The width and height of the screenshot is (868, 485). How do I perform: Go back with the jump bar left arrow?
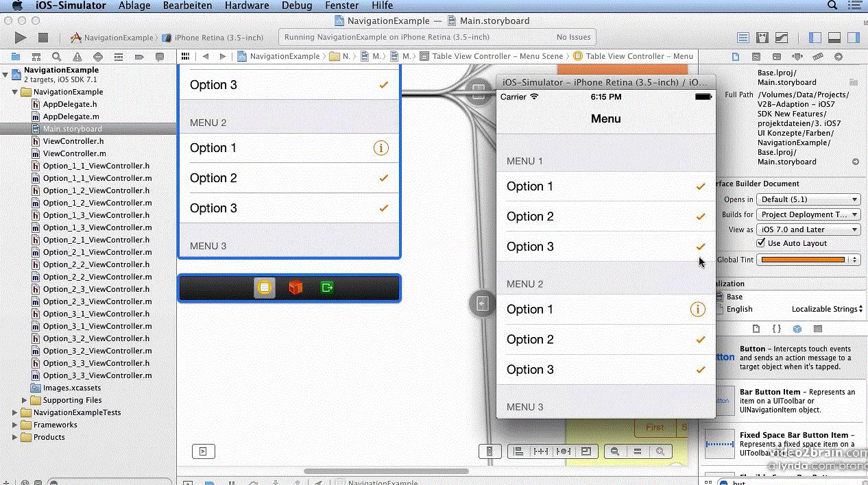point(206,56)
